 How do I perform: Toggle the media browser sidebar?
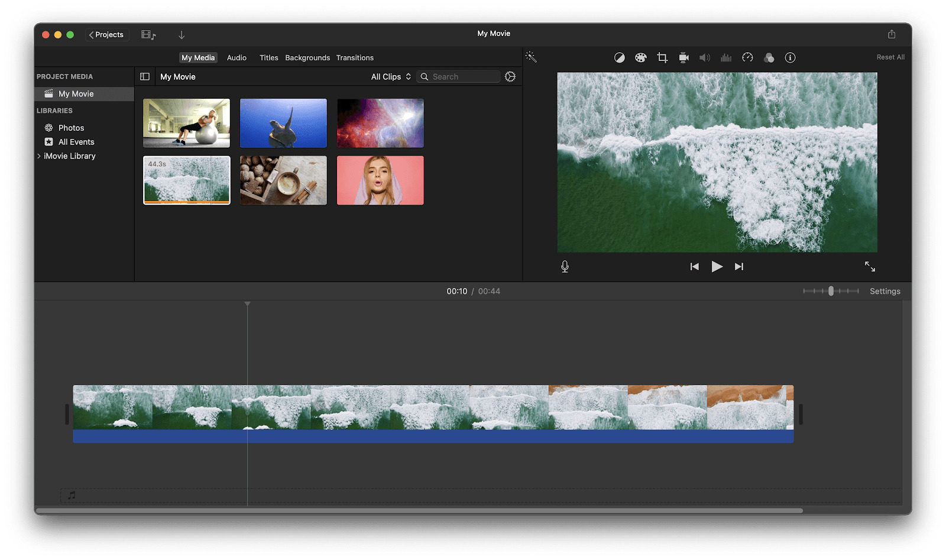(x=145, y=76)
